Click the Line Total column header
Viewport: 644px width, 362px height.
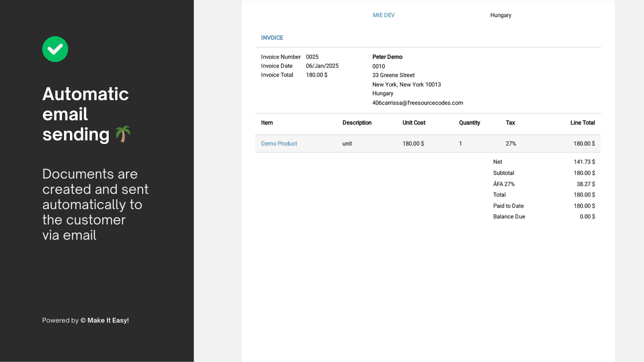point(582,123)
